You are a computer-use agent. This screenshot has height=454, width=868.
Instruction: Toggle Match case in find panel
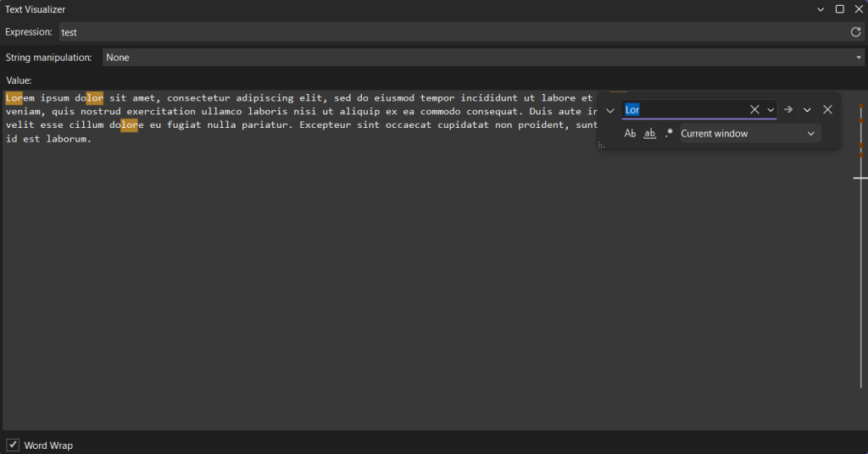(630, 133)
